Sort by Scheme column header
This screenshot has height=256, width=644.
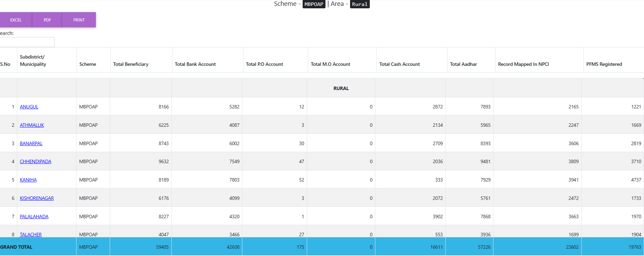(x=93, y=60)
